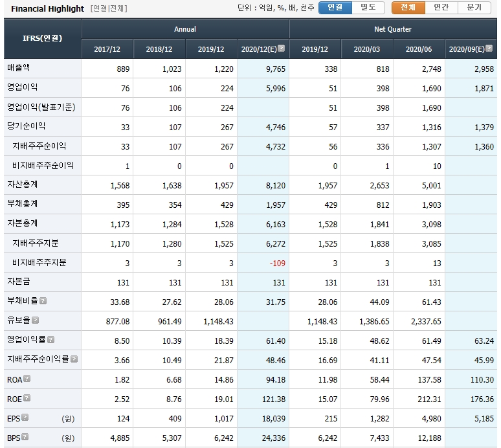501x448 pixels.
Task: Click the 5,996 operating profit cell
Action: (263, 88)
